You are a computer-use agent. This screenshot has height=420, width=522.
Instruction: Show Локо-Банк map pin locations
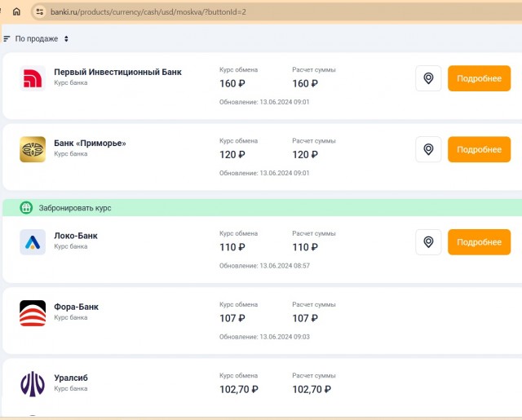pyautogui.click(x=428, y=242)
